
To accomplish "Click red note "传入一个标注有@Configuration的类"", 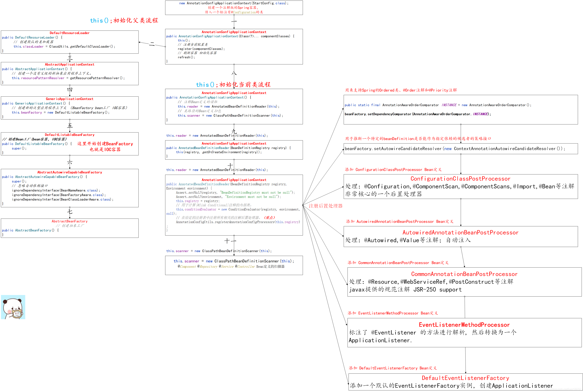I will [x=234, y=12].
